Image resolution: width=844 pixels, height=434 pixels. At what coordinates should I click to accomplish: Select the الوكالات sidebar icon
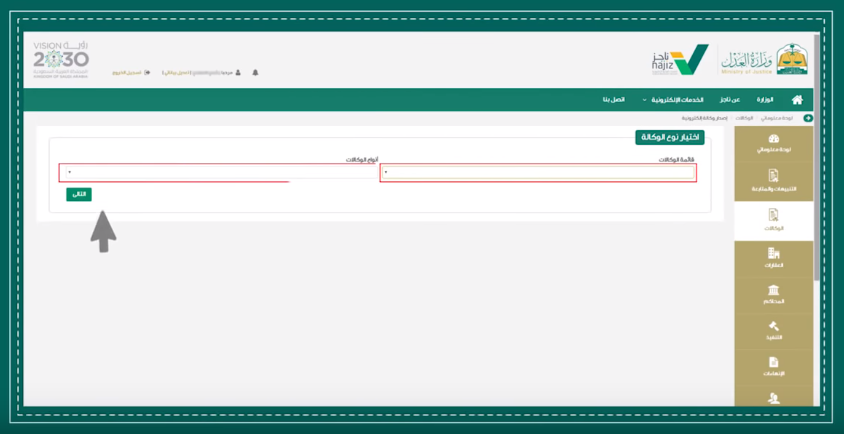click(773, 219)
